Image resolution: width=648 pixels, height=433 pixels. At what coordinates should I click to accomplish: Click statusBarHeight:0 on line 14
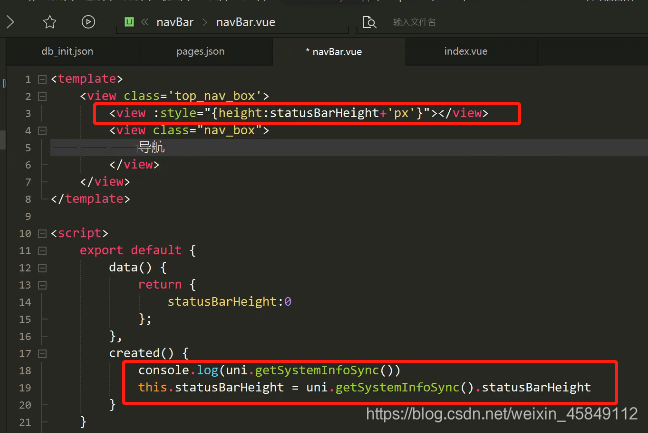click(229, 302)
